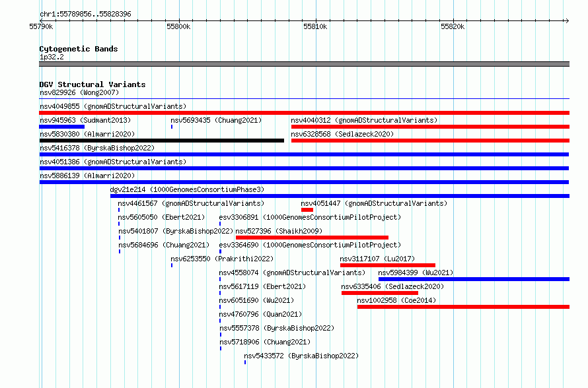This screenshot has width=588, height=388.
Task: Open nsv5684696 (Chuang2021) label
Action: [x=164, y=245]
